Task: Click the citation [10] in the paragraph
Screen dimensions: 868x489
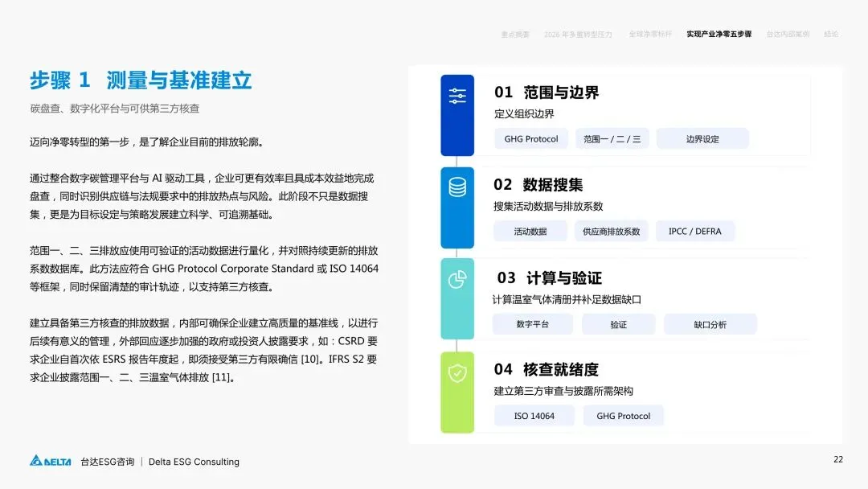Action: pyautogui.click(x=310, y=360)
